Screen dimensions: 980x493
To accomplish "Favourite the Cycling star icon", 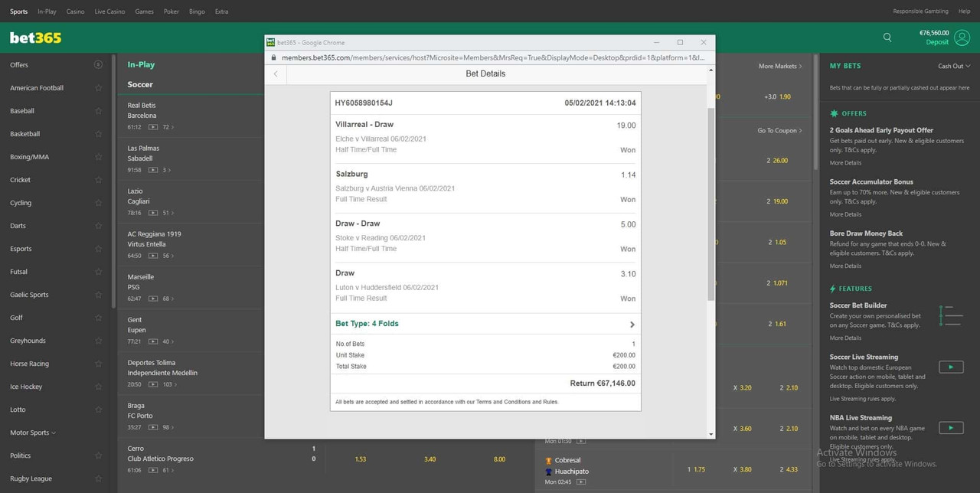I will tap(98, 203).
